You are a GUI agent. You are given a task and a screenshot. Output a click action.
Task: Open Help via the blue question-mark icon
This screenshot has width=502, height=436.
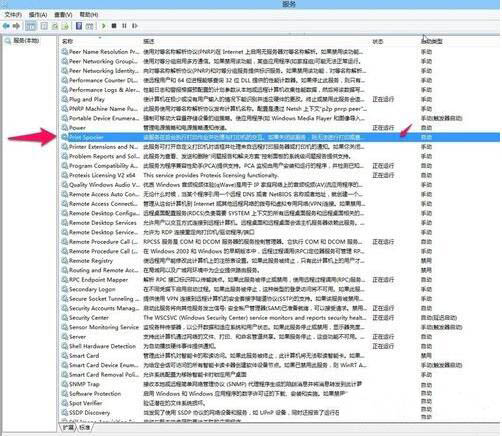tap(79, 26)
